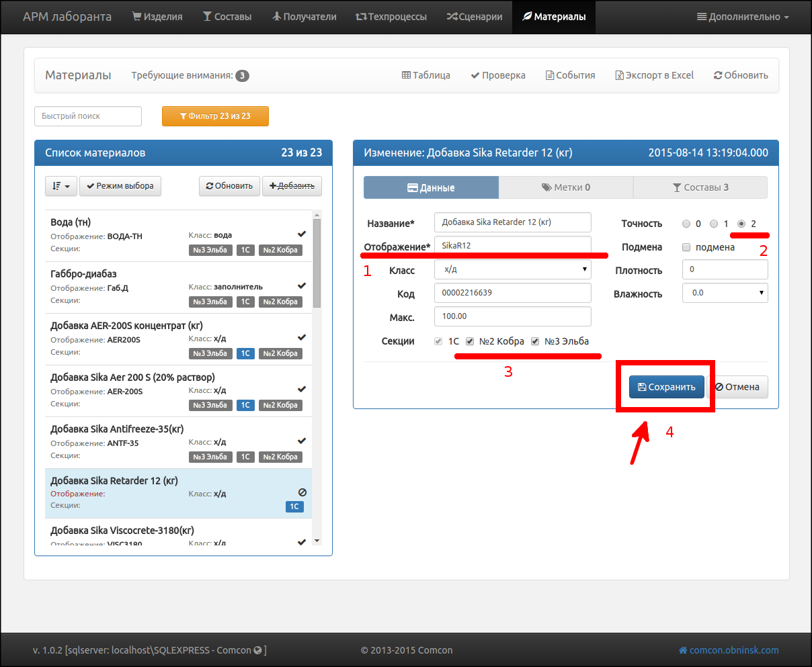812x667 pixels.
Task: Open the orange Фильтр 23 из 23 button
Action: 215,116
